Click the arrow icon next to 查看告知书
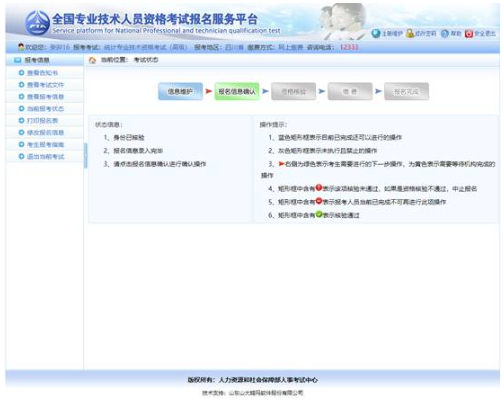The image size is (504, 401). tap(21, 73)
